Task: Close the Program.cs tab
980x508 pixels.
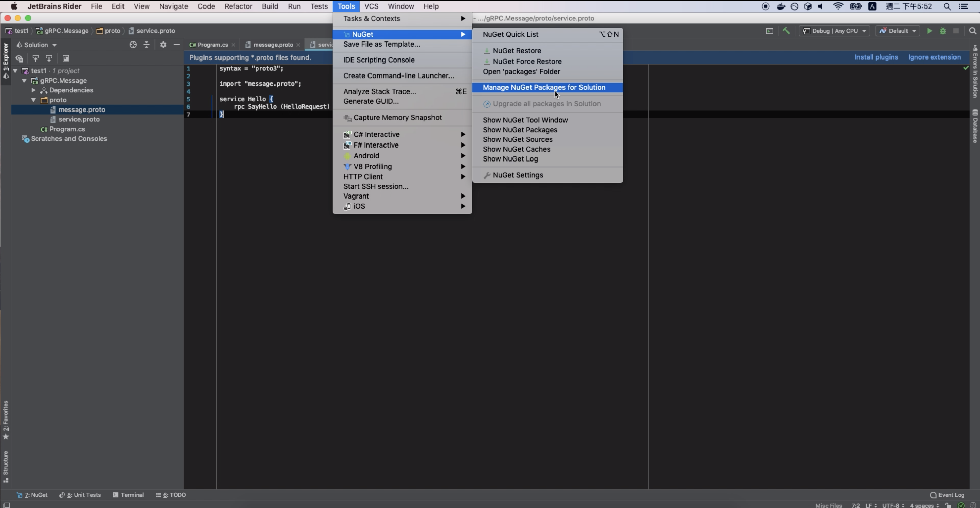Action: pos(233,45)
